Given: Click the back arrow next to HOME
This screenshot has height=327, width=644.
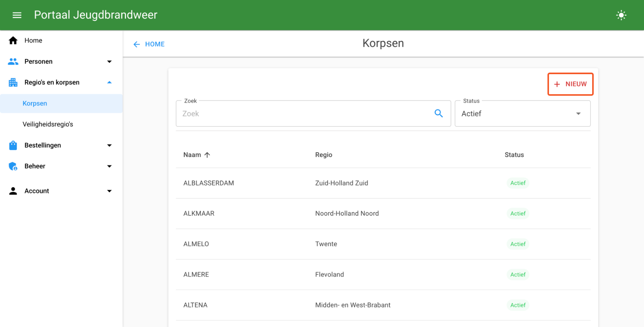Looking at the screenshot, I should pyautogui.click(x=136, y=44).
